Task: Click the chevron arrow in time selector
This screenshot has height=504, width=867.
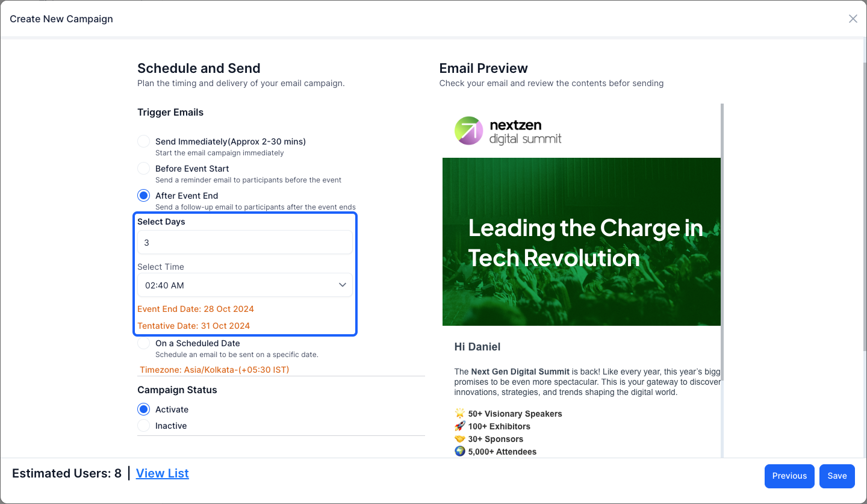Action: click(342, 285)
